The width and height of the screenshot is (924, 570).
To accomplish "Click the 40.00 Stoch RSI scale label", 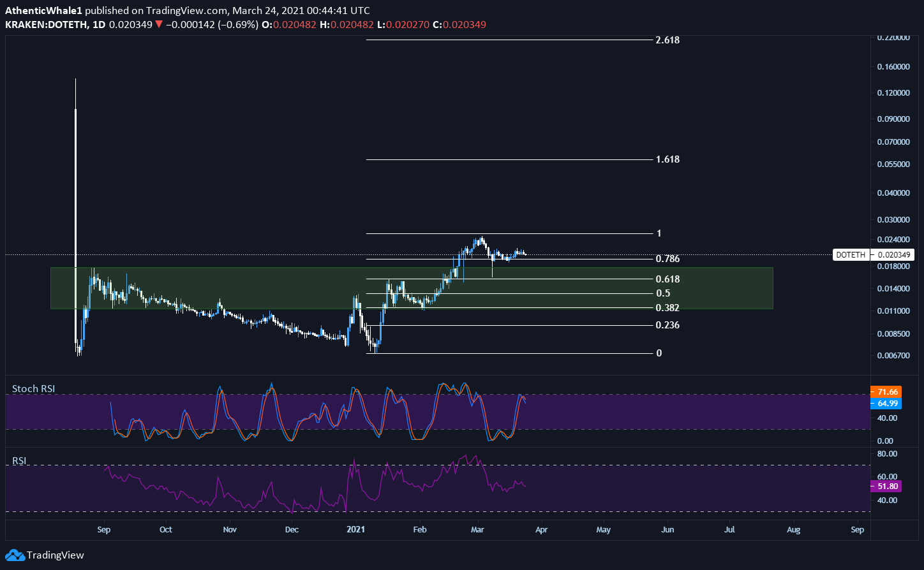I will (x=888, y=418).
